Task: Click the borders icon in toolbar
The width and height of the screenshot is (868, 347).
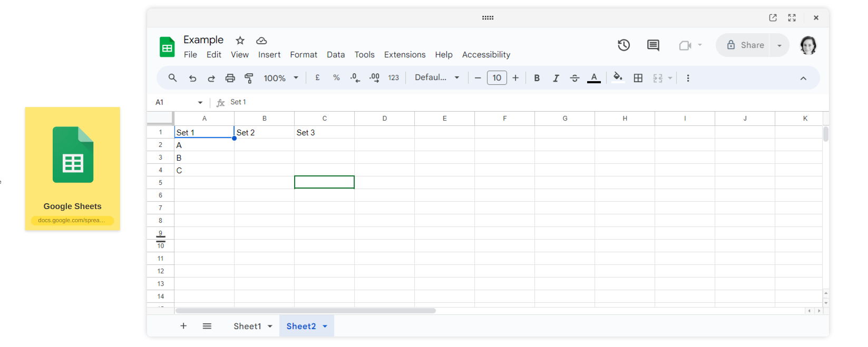Action: 638,78
